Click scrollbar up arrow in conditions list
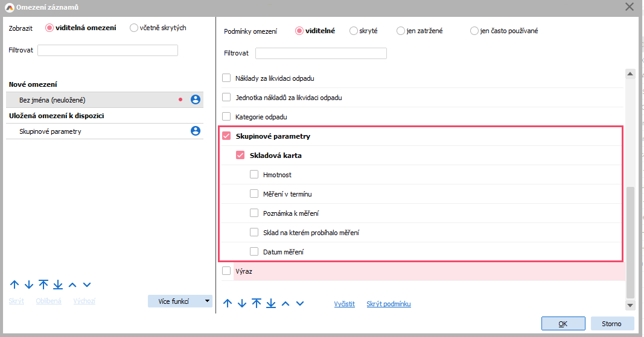The height and width of the screenshot is (337, 644). click(630, 74)
